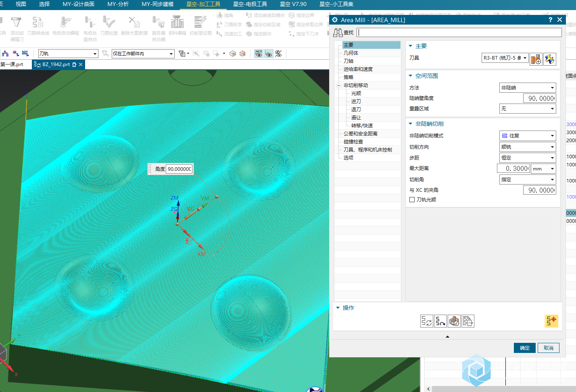Toggle the crossed-out eye hide icon
576x392 pixels.
click(x=278, y=54)
